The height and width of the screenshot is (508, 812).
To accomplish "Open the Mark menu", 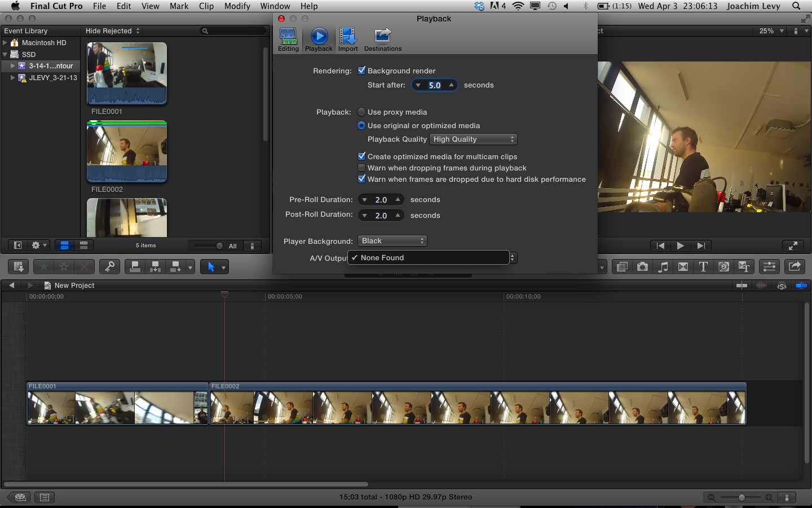I will [x=179, y=6].
